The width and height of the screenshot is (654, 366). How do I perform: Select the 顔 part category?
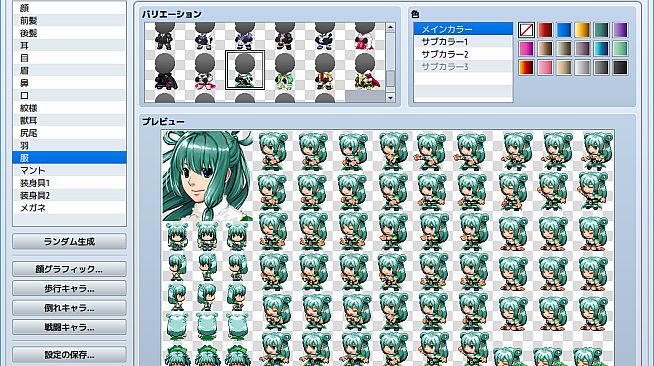pyautogui.click(x=69, y=8)
